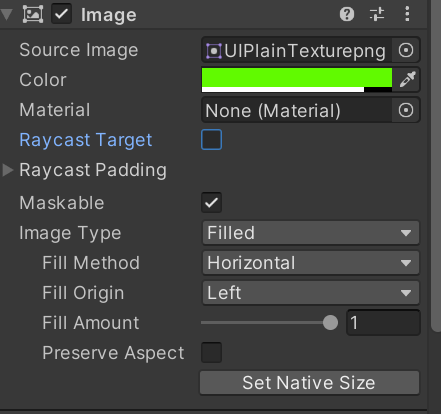Open the Fill Method dropdown showing Horizontal
The image size is (441, 414).
point(311,263)
